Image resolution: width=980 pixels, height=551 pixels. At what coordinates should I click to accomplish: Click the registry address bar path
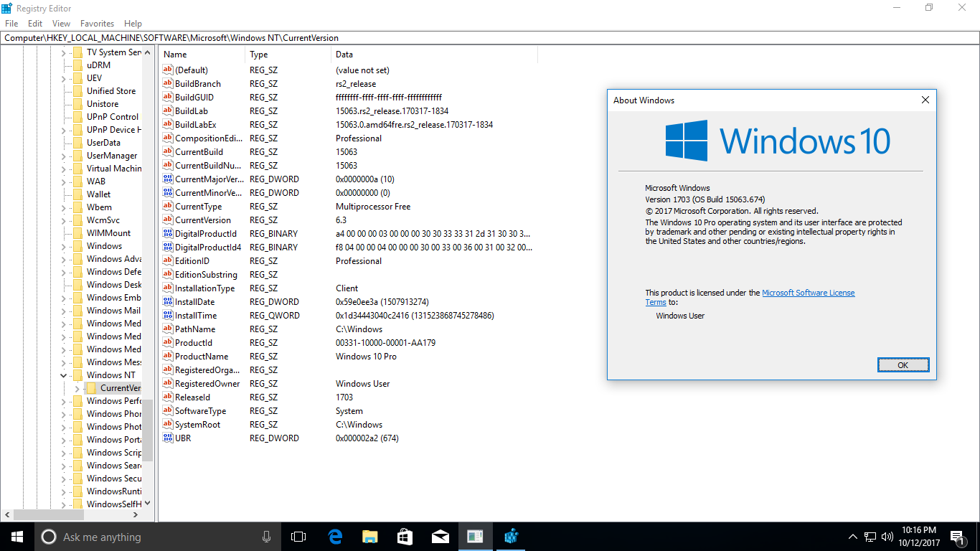[x=490, y=38]
